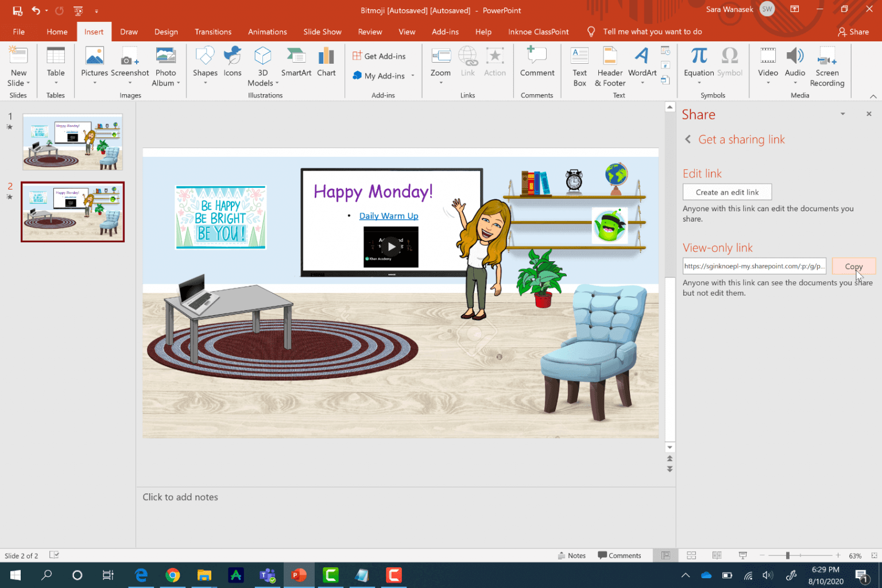The width and height of the screenshot is (882, 588).
Task: Select slide 1 thumbnail in the panel
Action: point(72,141)
